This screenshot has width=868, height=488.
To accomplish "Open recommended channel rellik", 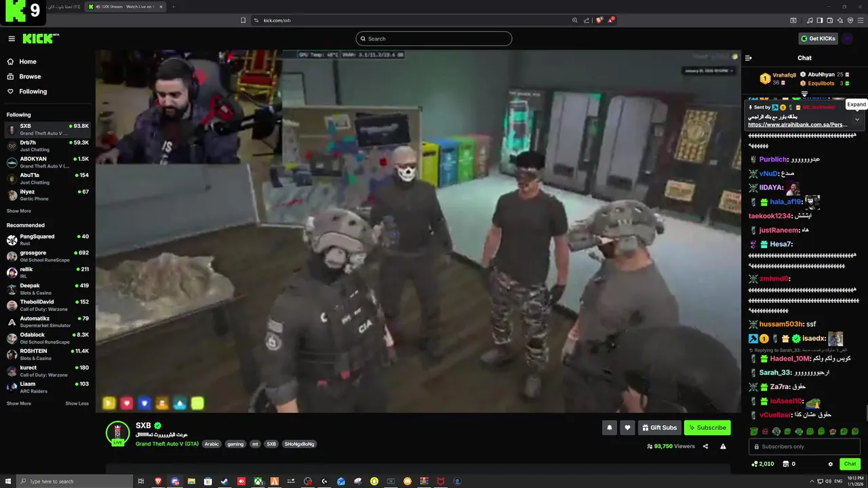I will (x=47, y=272).
